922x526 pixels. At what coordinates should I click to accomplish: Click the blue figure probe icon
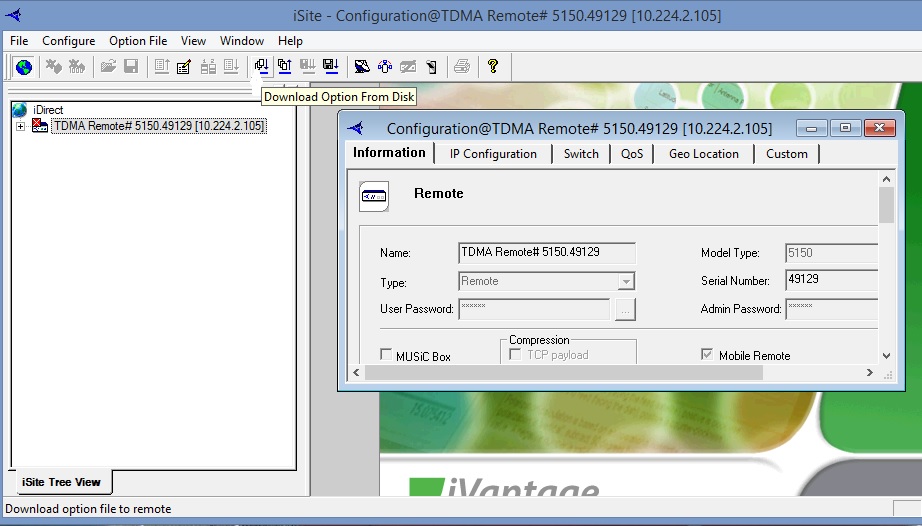[385, 66]
